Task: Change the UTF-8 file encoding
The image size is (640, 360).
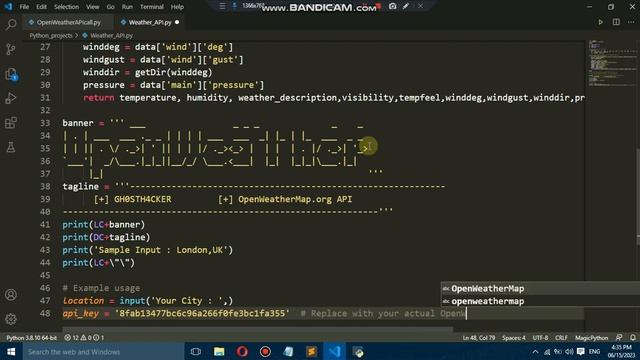Action: 540,338
